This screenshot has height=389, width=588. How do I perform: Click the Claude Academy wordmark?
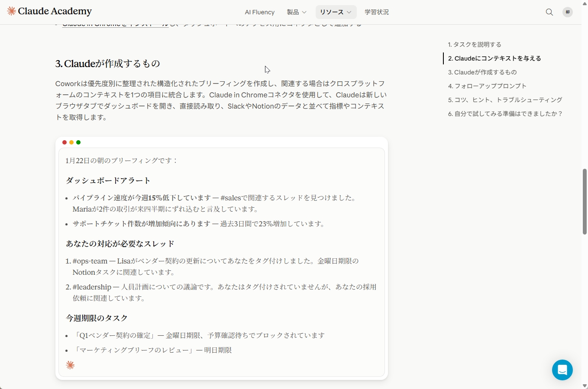tap(55, 11)
